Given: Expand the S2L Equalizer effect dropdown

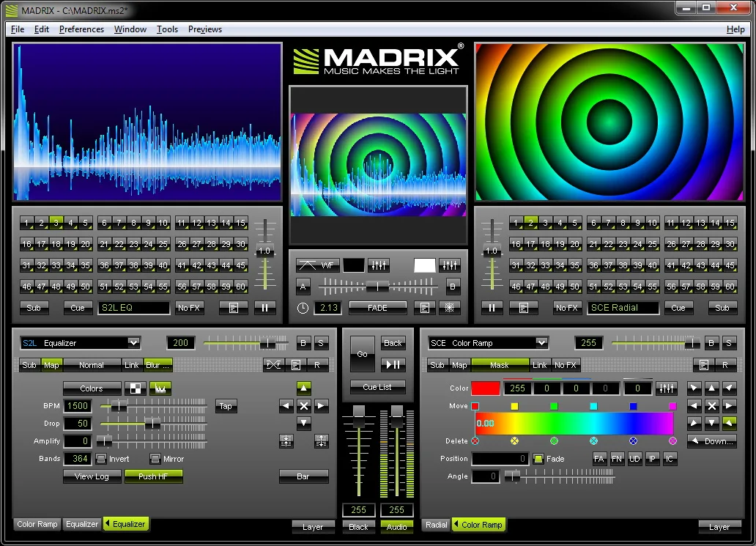Looking at the screenshot, I should tap(133, 342).
